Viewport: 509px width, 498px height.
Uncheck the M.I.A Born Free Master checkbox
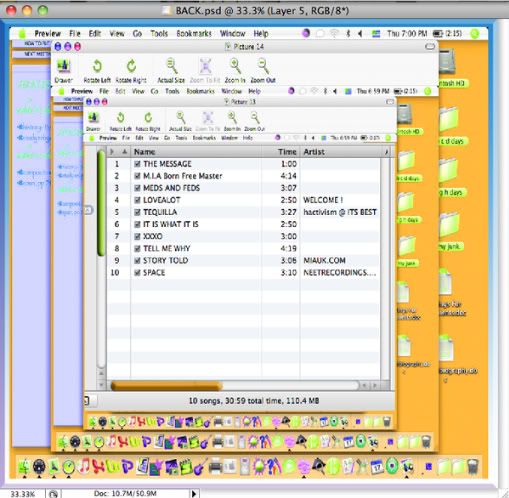(x=137, y=176)
